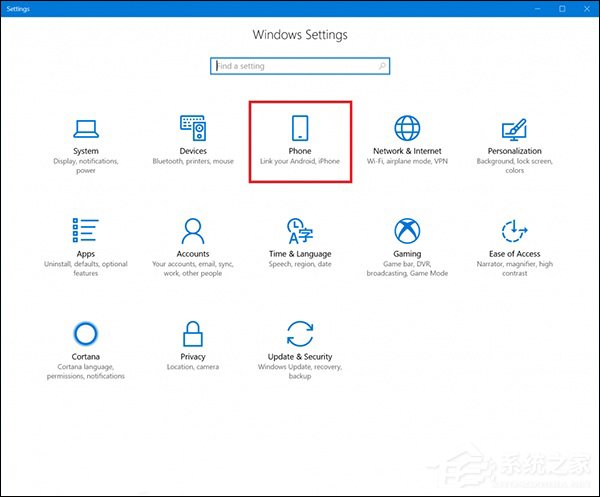Open the Ease of Access icon
Image resolution: width=600 pixels, height=497 pixels.
514,231
